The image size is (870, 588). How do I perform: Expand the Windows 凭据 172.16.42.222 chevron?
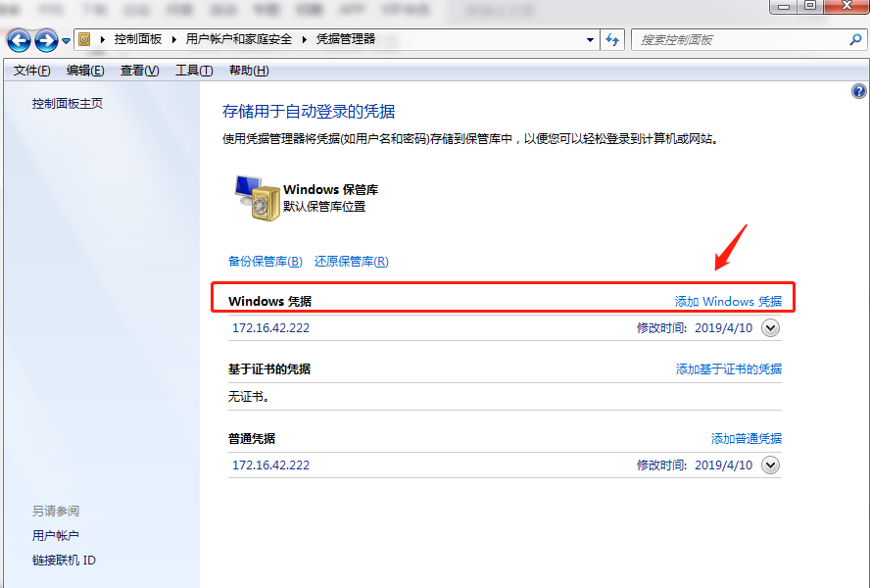tap(770, 328)
